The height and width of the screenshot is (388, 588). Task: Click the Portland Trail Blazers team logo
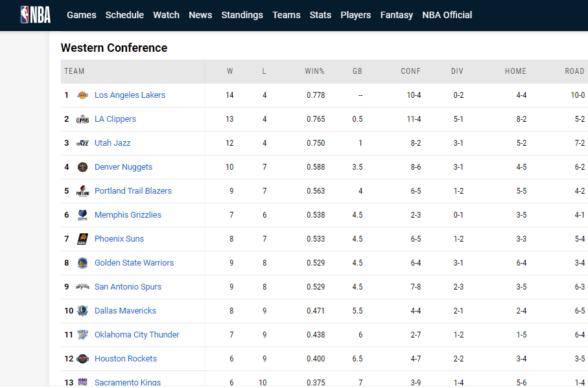click(x=82, y=191)
